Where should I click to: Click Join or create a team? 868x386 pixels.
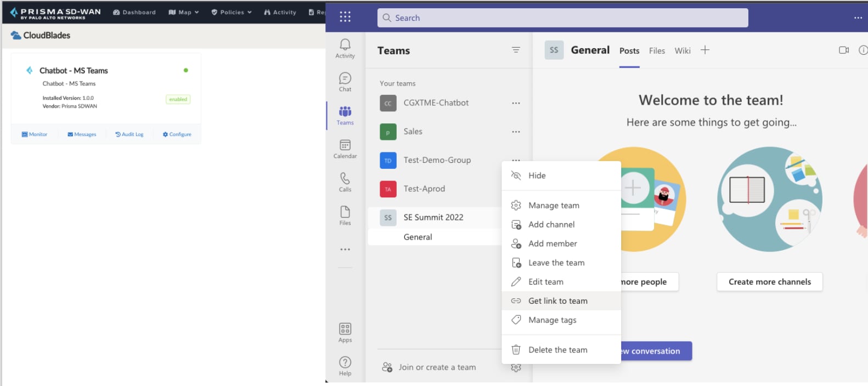click(x=429, y=367)
